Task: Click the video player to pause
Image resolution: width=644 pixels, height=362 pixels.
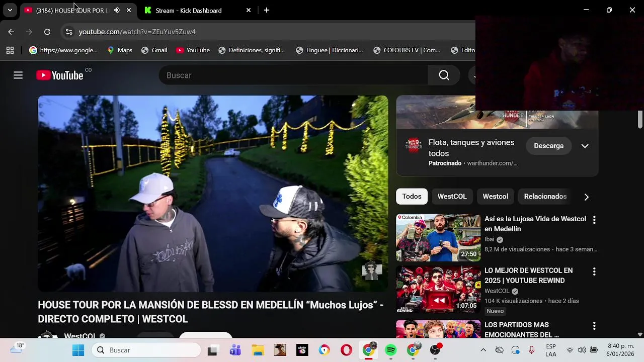Action: 213,194
